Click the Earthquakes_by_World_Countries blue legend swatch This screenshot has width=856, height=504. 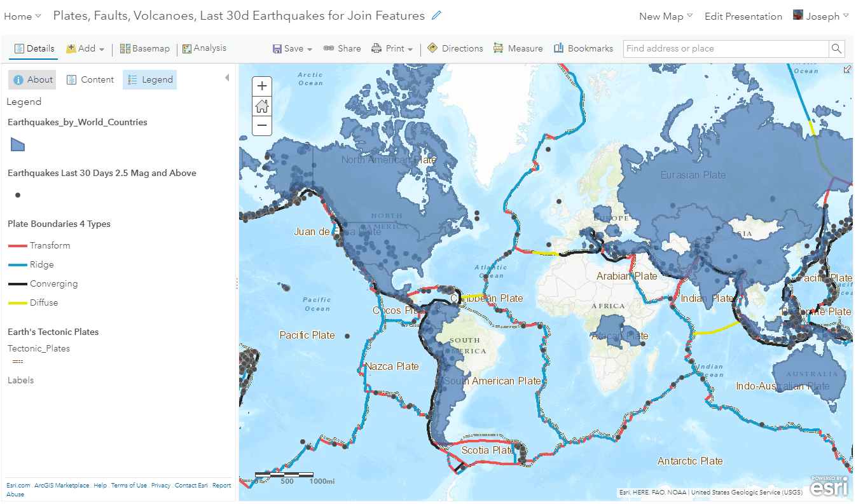(18, 145)
